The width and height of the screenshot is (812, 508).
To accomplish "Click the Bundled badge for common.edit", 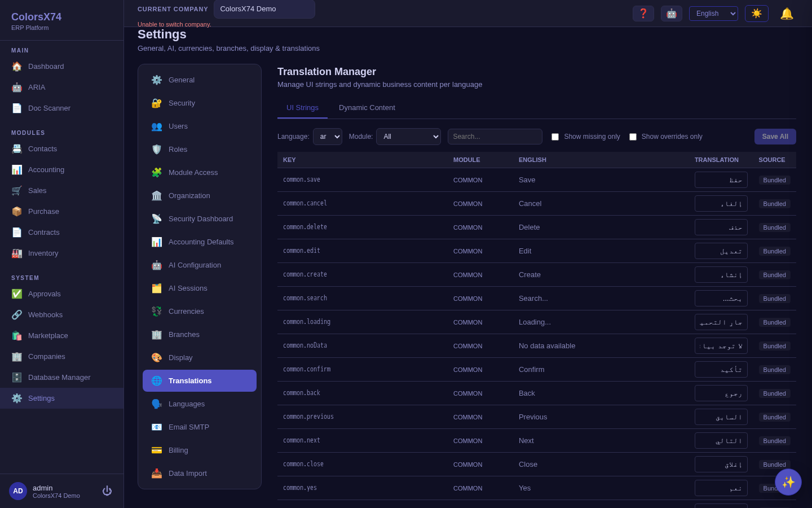I will 775,251.
